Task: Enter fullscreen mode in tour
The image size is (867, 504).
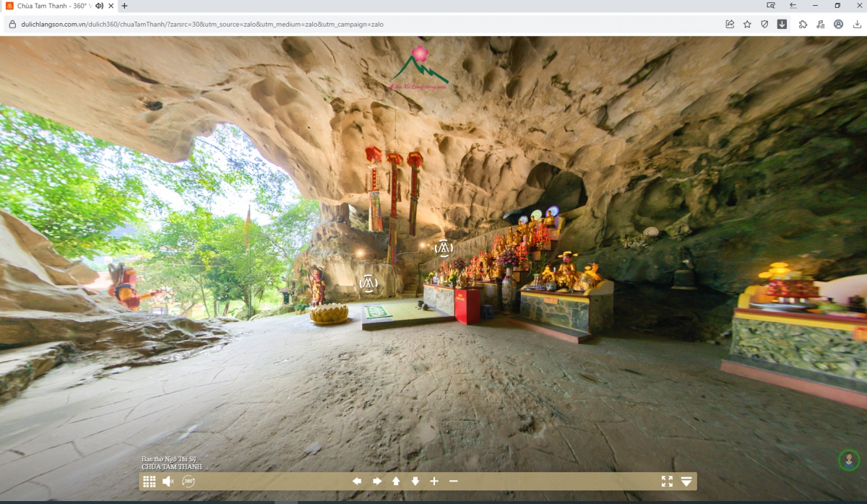Action: pyautogui.click(x=667, y=482)
